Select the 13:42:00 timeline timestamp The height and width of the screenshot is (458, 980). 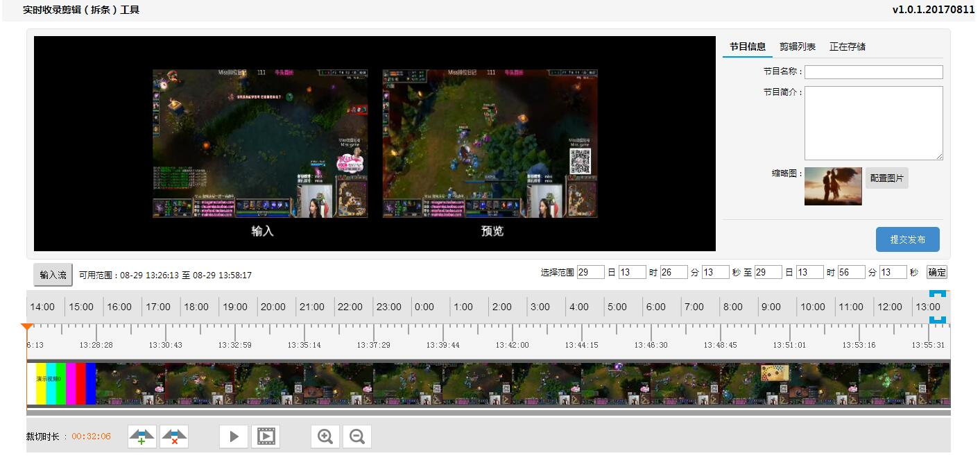(x=512, y=345)
